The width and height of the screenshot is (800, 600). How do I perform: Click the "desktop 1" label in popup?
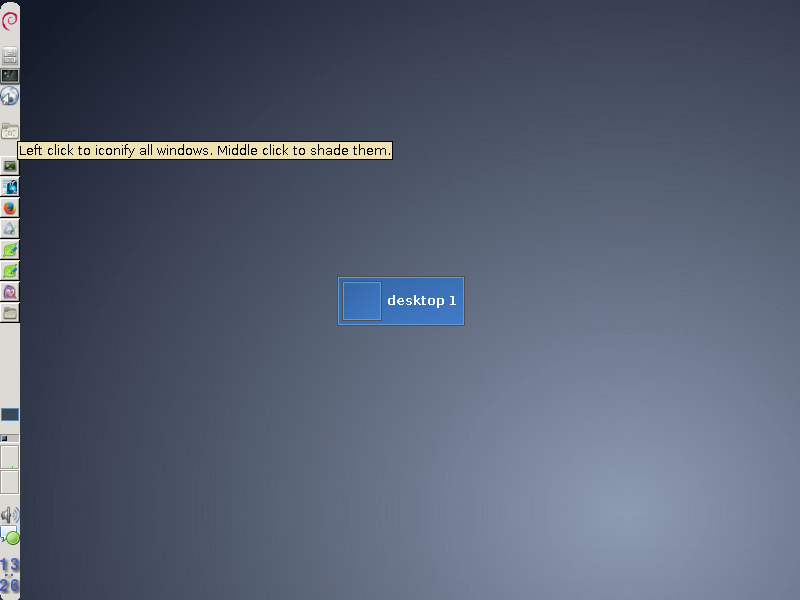click(x=421, y=301)
